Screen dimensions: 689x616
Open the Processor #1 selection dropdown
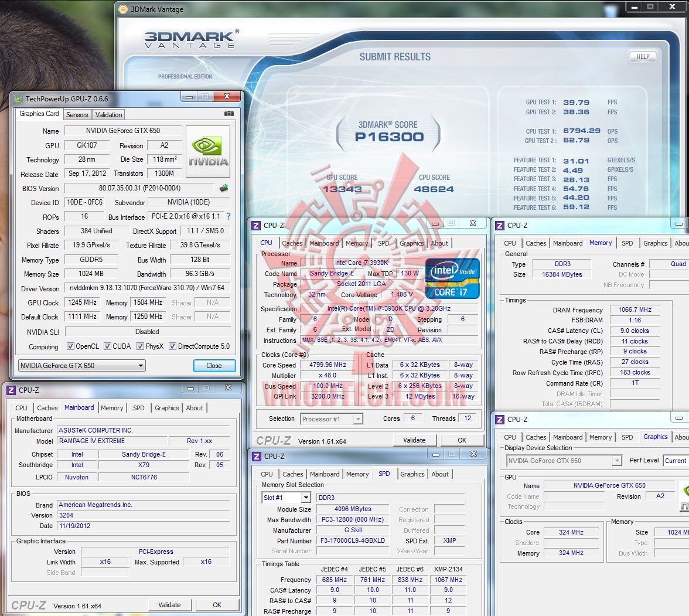(332, 419)
